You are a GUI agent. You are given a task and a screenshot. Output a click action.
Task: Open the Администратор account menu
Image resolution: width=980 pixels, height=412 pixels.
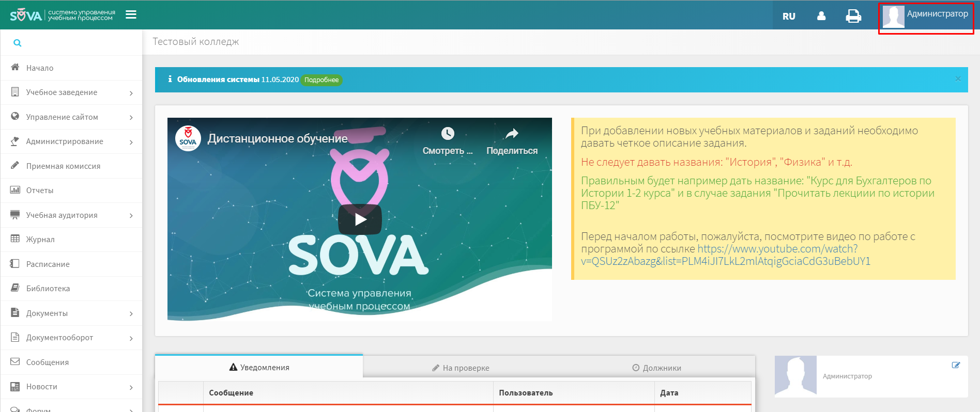point(926,16)
